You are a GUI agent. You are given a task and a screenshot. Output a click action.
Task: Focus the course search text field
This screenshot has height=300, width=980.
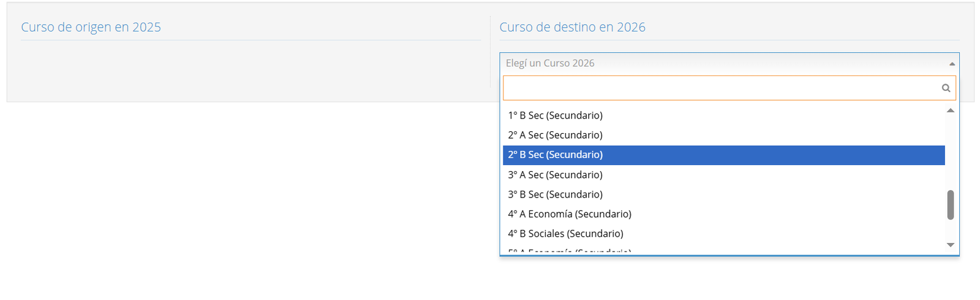[720, 88]
